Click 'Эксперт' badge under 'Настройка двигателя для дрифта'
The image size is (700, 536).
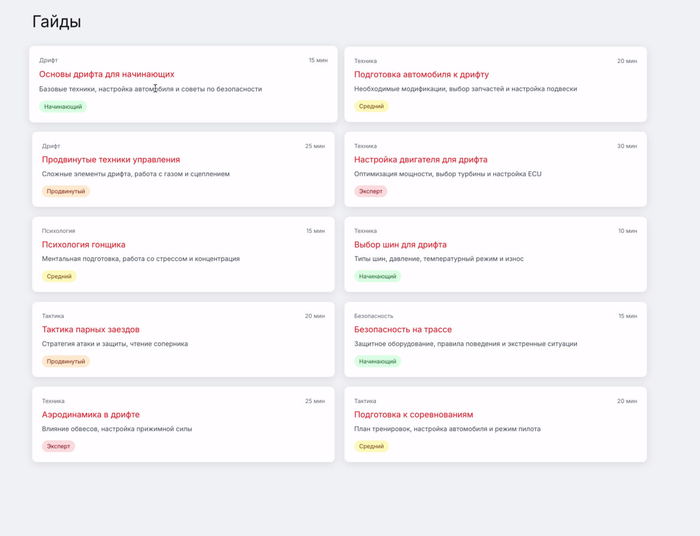(x=371, y=191)
